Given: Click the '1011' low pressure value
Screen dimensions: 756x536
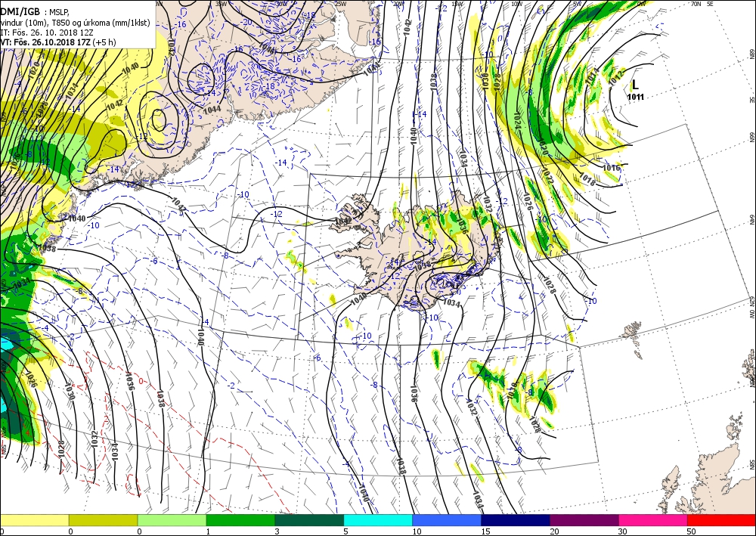Looking at the screenshot, I should pos(636,97).
